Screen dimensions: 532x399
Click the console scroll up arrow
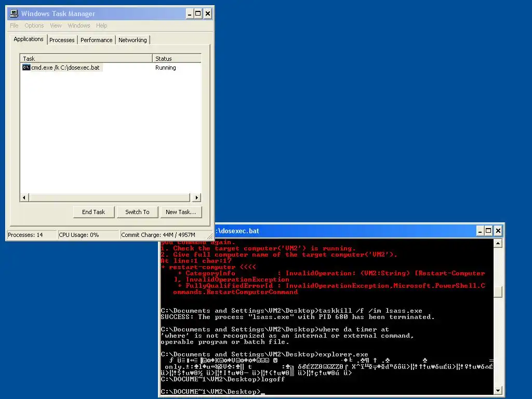pyautogui.click(x=498, y=243)
